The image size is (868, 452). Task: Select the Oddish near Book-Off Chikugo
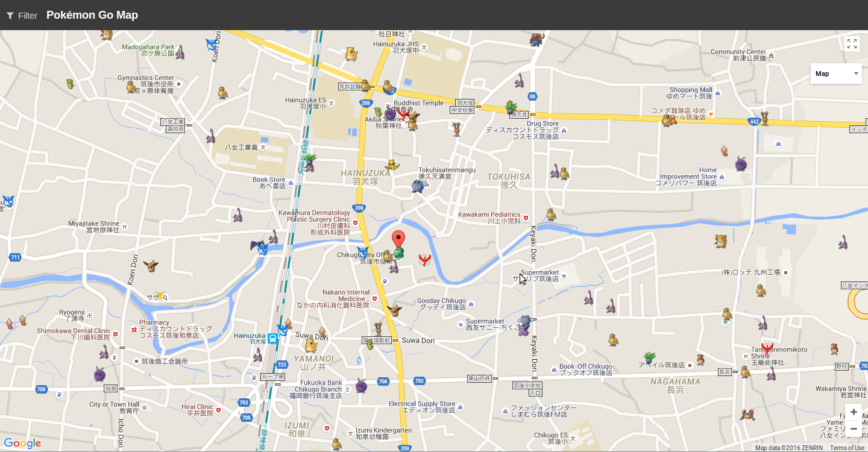pos(649,359)
